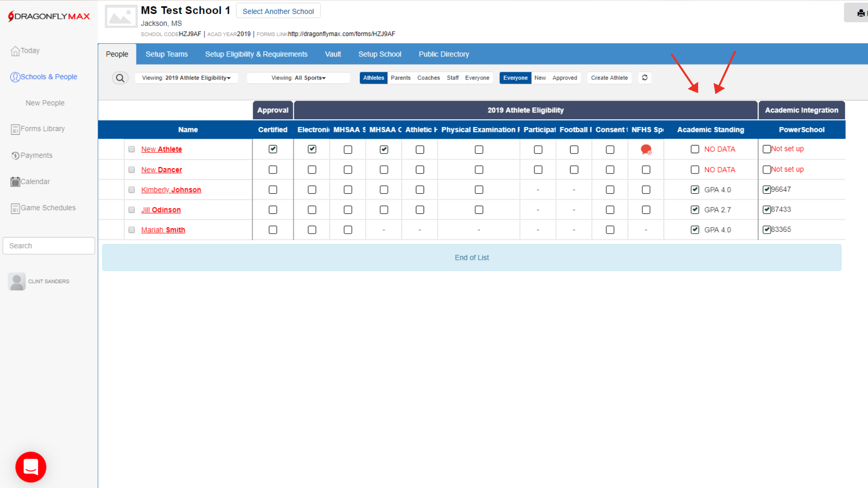Open the All Sports viewing dropdown

click(298, 78)
